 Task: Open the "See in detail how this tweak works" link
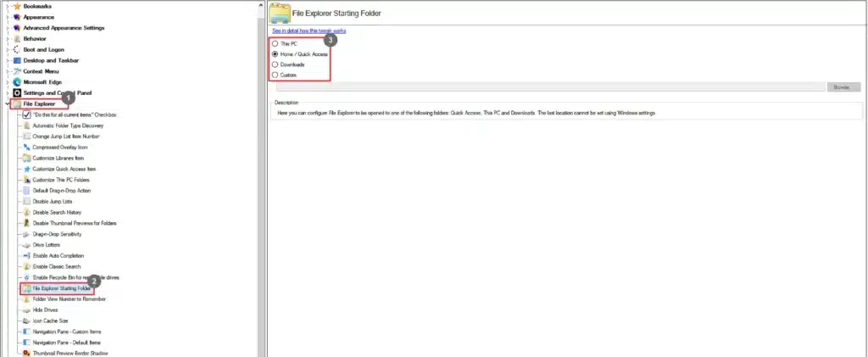click(309, 31)
